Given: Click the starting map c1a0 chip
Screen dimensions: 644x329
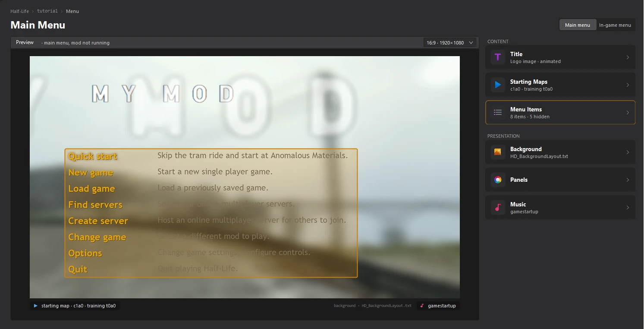Looking at the screenshot, I should click(75, 306).
